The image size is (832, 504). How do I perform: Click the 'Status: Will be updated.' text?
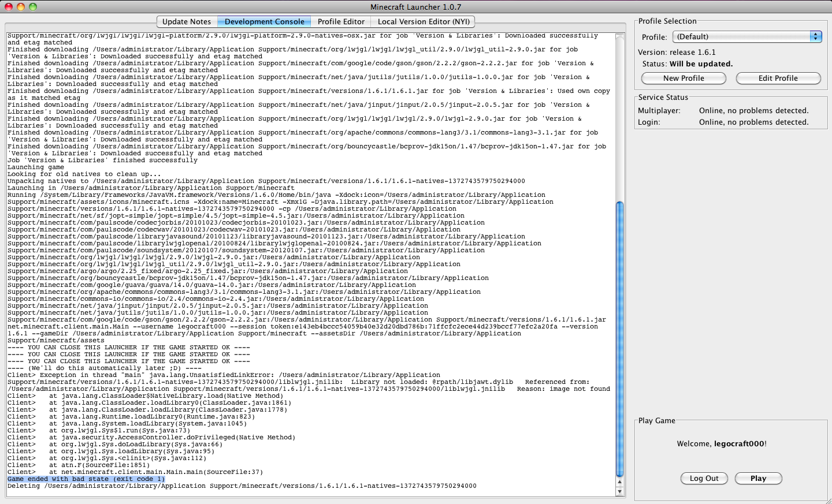tap(688, 64)
